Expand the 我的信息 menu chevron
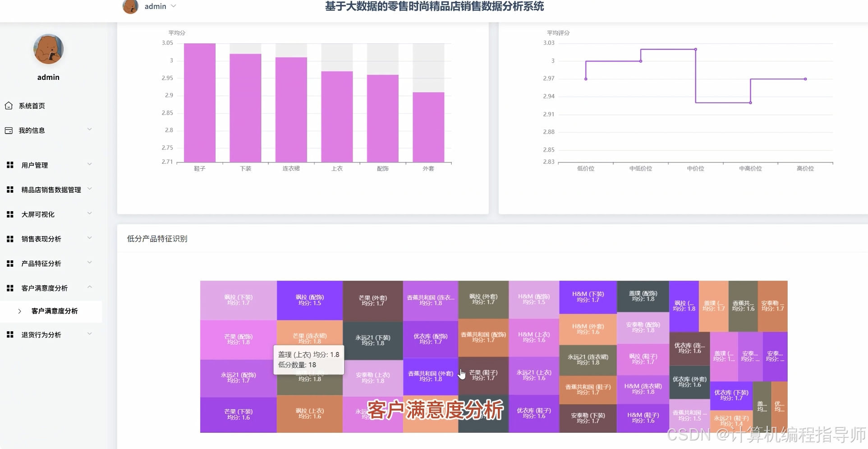This screenshot has width=868, height=449. pyautogui.click(x=89, y=130)
